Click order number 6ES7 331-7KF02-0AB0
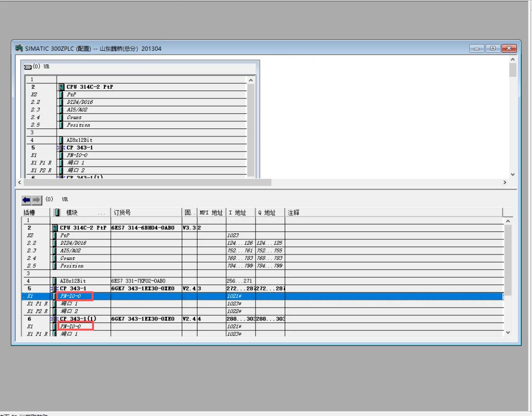Image resolution: width=532 pixels, height=416 pixels. pos(138,281)
